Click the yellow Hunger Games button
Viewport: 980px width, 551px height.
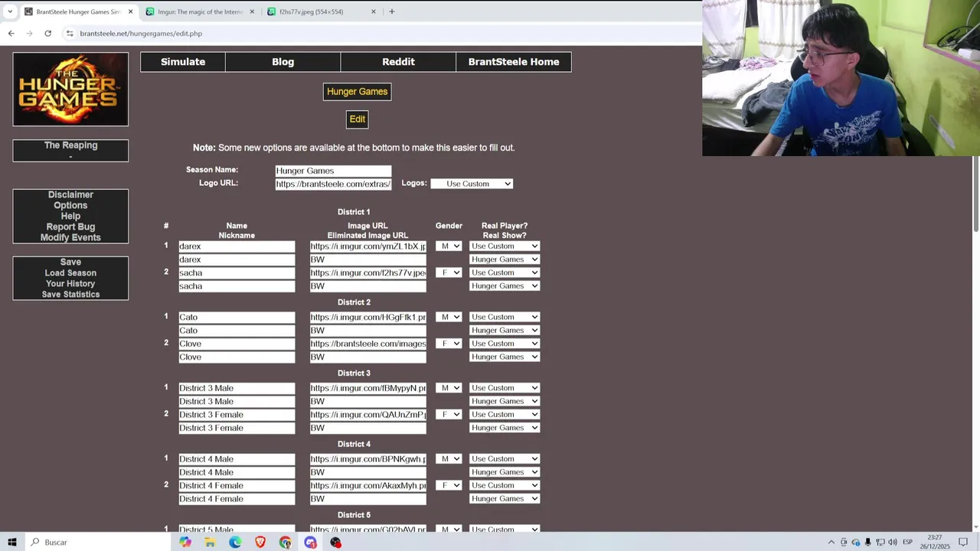358,92
